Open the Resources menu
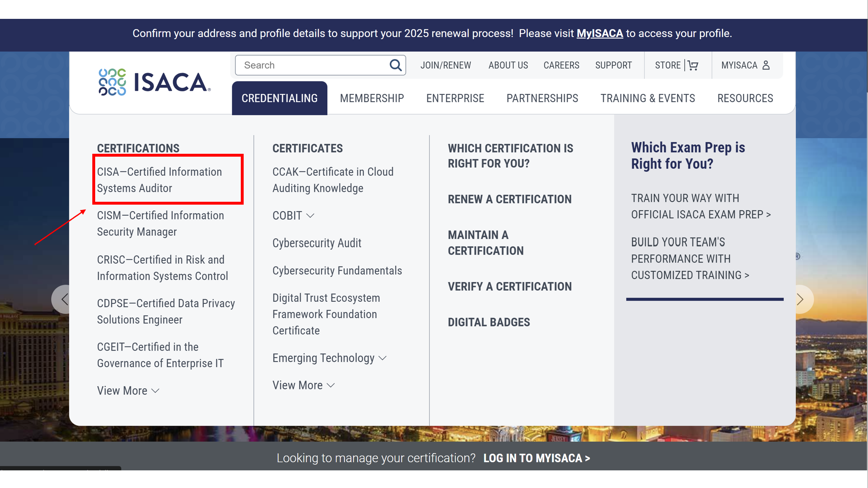This screenshot has height=488, width=868. point(745,98)
